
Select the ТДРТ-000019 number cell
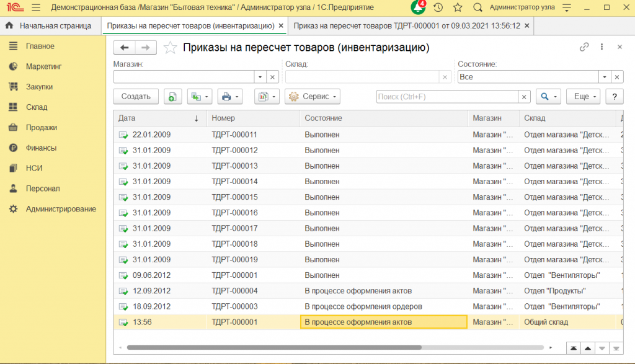click(253, 260)
